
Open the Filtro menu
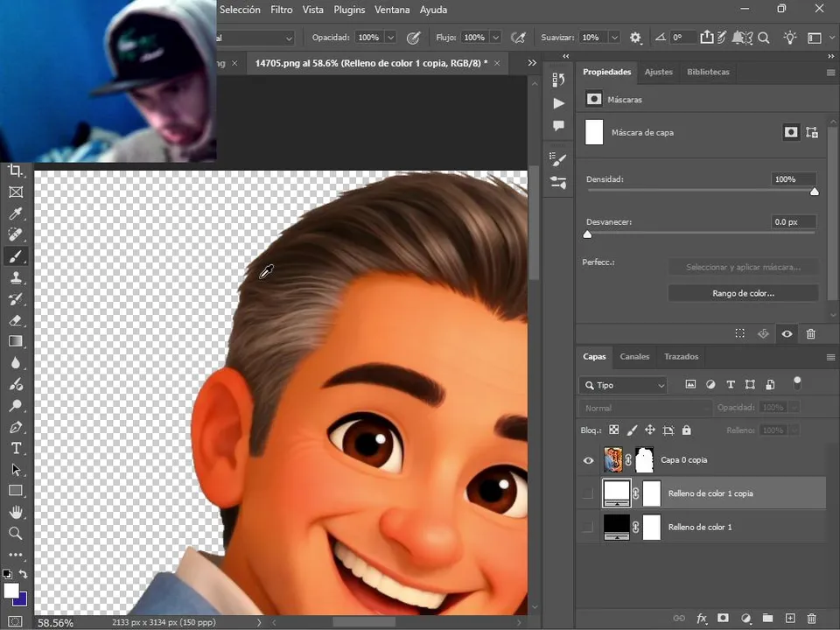tap(281, 10)
